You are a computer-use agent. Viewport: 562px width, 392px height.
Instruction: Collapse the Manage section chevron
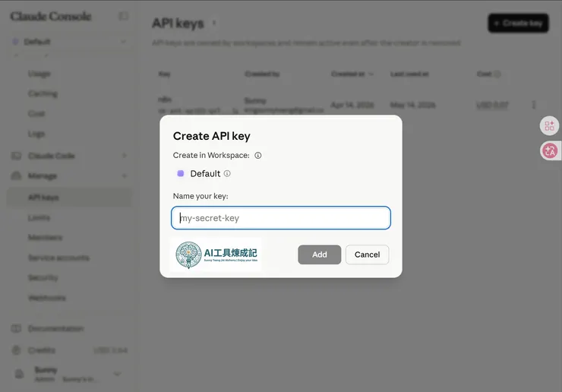coord(125,175)
